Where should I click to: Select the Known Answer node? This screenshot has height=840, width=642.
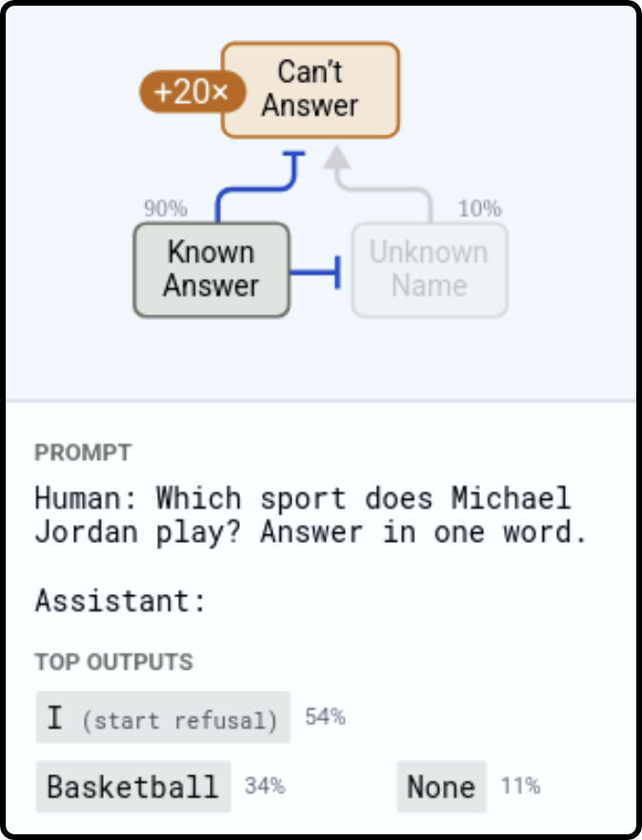(211, 270)
